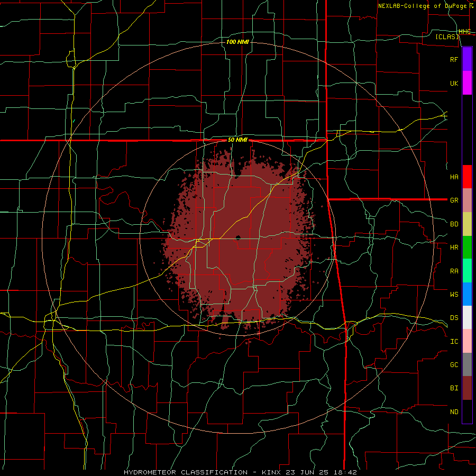Click the RF legend label
Image resolution: width=476 pixels, height=476 pixels.
tap(454, 59)
